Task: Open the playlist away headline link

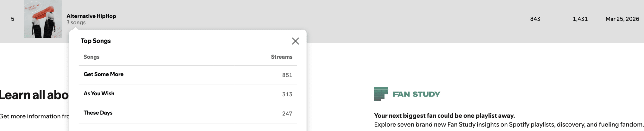Action: tap(444, 116)
